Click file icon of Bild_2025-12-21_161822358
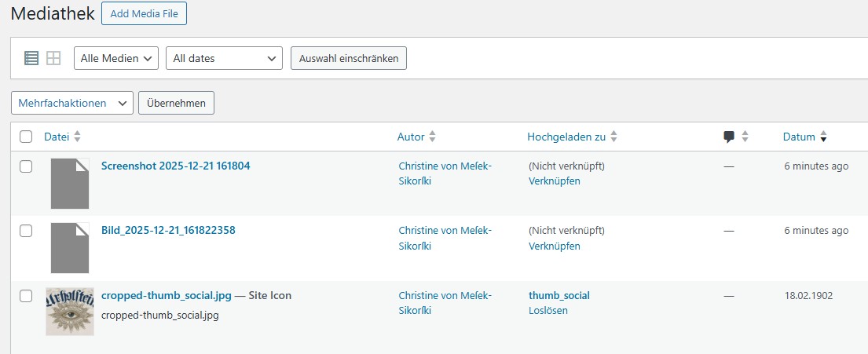The width and height of the screenshot is (868, 354). pyautogui.click(x=70, y=247)
